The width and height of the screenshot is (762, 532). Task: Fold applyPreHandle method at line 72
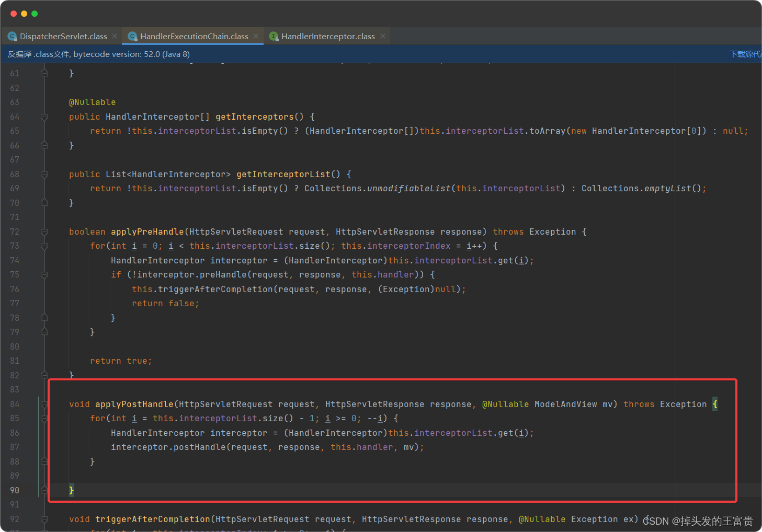tap(44, 232)
